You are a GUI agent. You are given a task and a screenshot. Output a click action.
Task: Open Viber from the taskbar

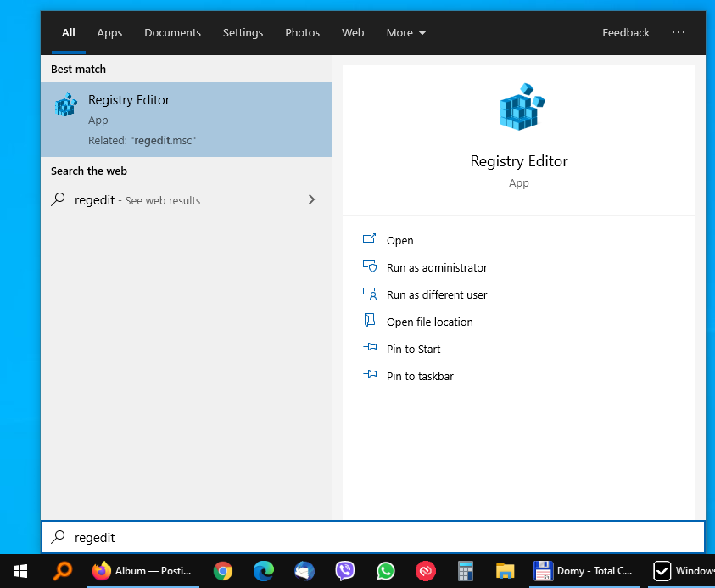[x=344, y=571]
